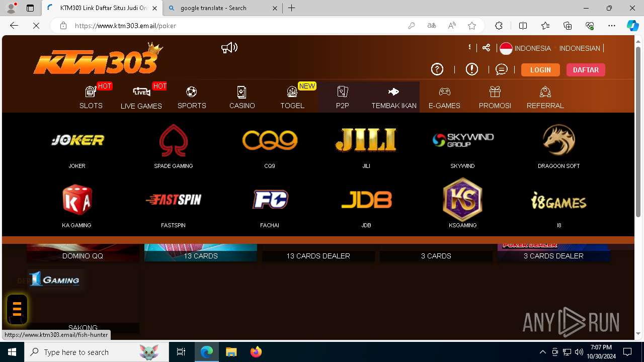
Task: Open File Explorer from taskbar
Action: coord(231,352)
